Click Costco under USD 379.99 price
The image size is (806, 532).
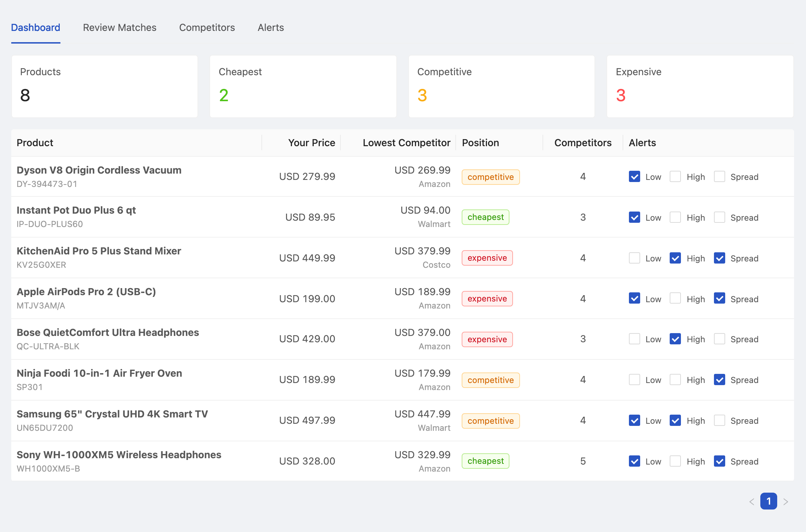click(436, 265)
